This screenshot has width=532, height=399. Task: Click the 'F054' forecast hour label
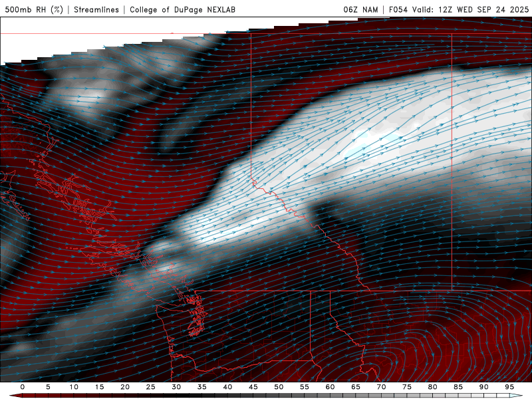pyautogui.click(x=398, y=9)
